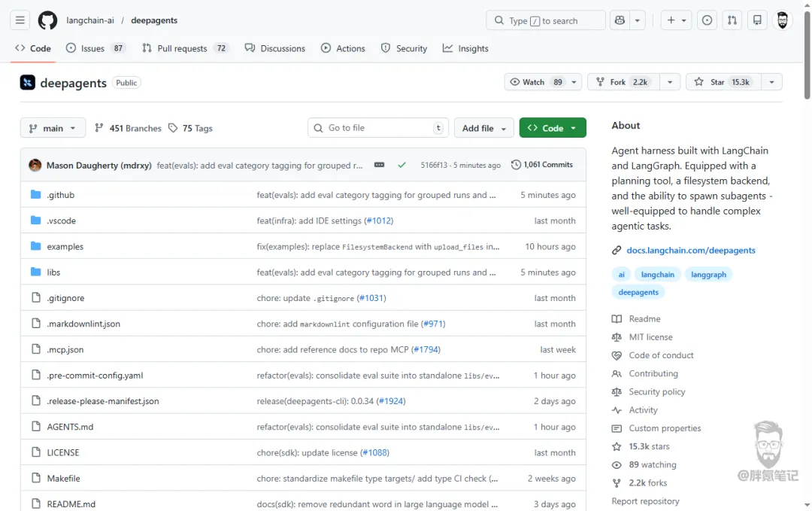Open the issues inbox icon in header
The width and height of the screenshot is (812, 511).
pos(706,20)
